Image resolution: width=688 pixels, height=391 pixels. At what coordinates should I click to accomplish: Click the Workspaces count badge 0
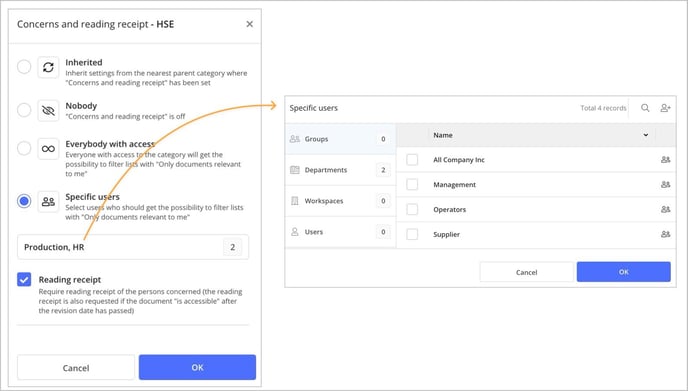coord(383,201)
